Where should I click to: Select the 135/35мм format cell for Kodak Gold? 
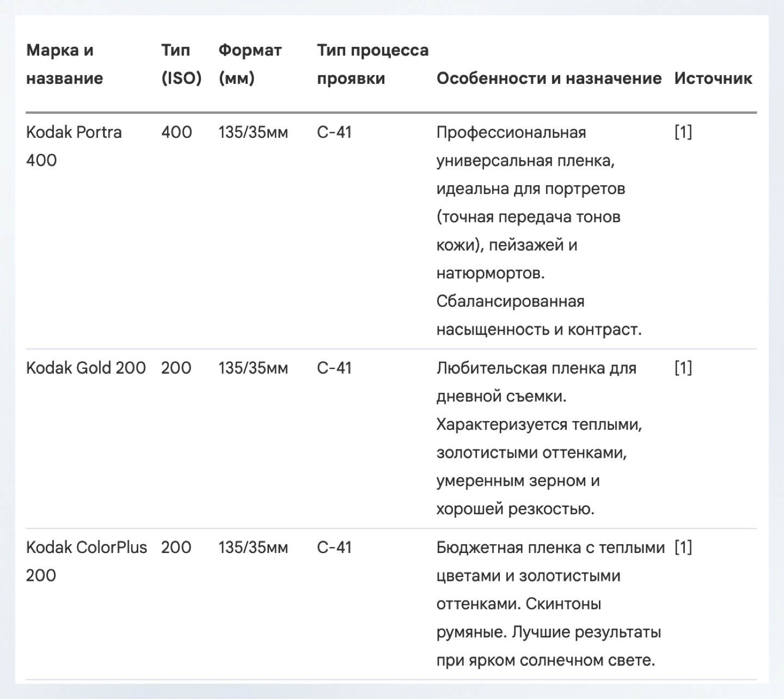253,368
